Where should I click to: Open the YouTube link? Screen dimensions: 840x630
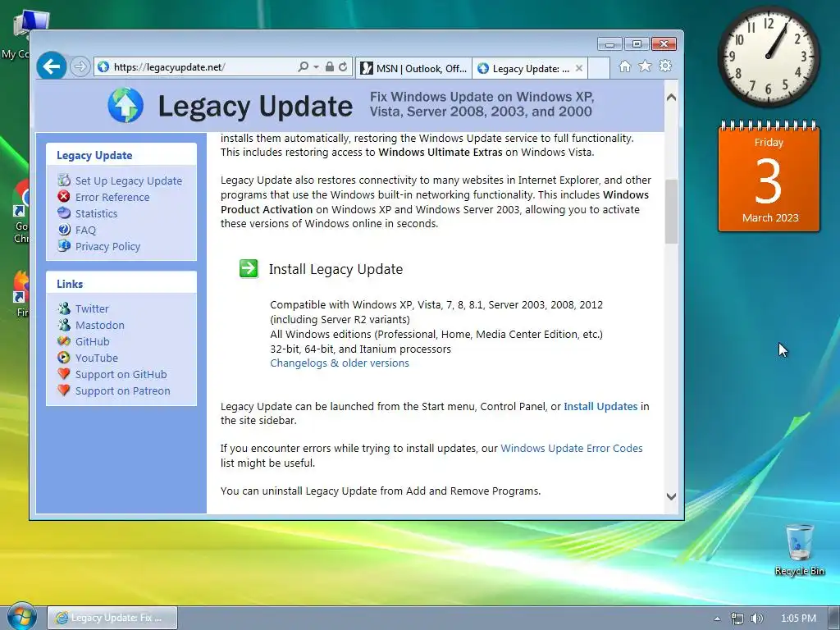point(97,358)
